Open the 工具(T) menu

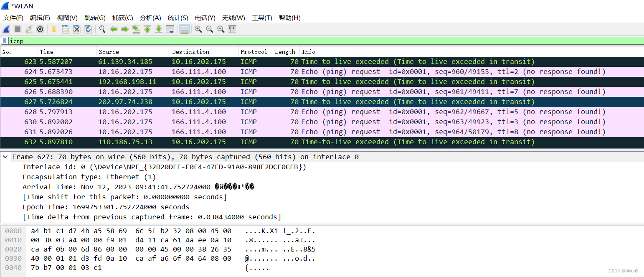pyautogui.click(x=262, y=18)
